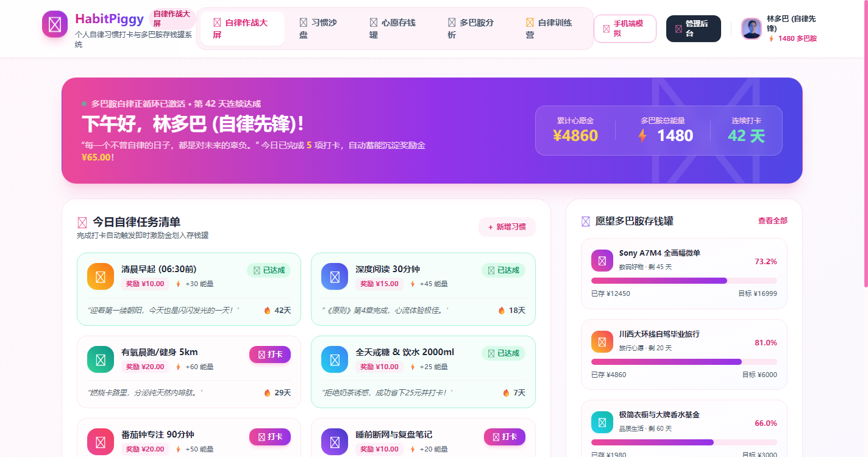Click the icon on 心愿存钱罐 tab

point(374,23)
